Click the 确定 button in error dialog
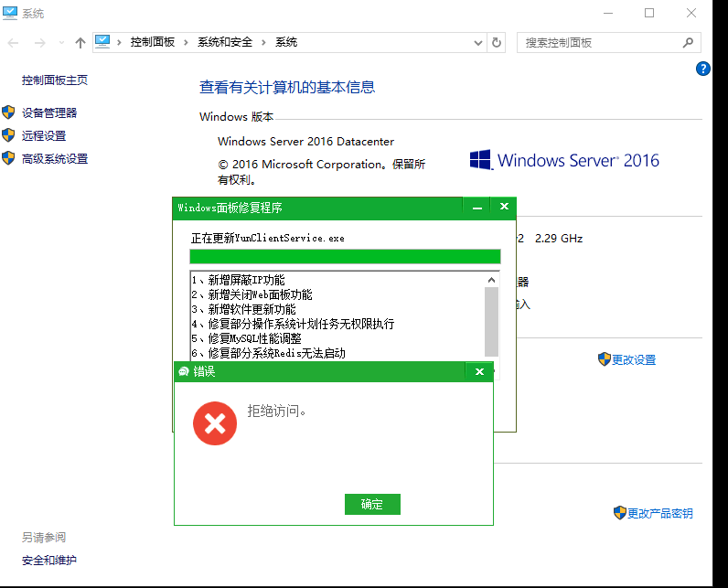The height and width of the screenshot is (588, 728). tap(372, 504)
